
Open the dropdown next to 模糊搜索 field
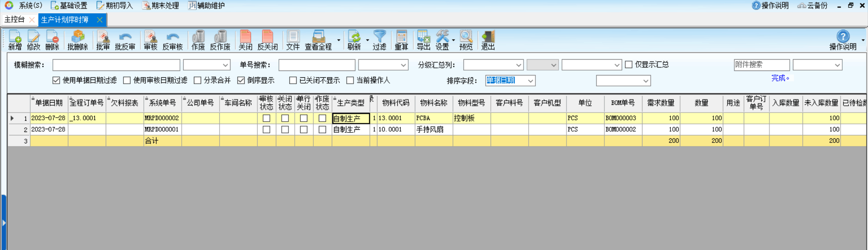tap(225, 65)
